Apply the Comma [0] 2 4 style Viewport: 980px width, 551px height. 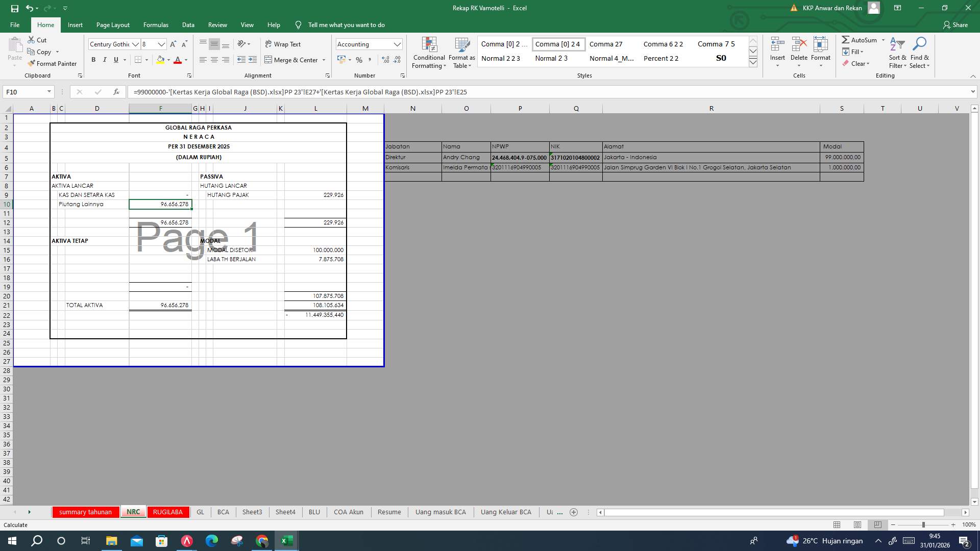click(558, 44)
